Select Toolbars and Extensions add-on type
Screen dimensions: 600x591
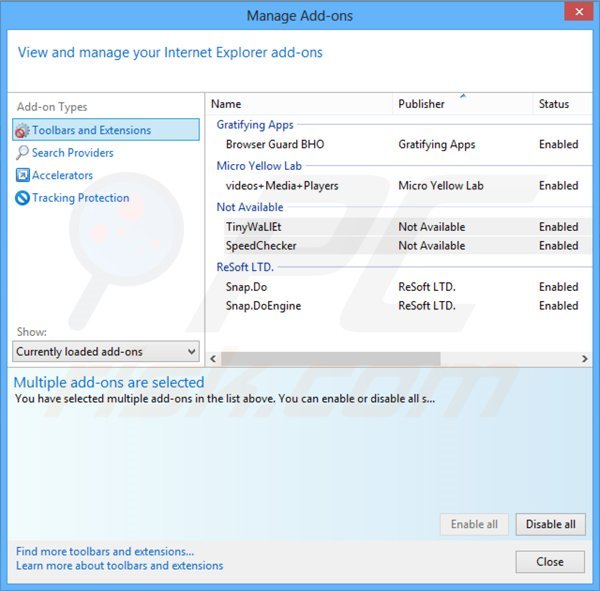(106, 130)
